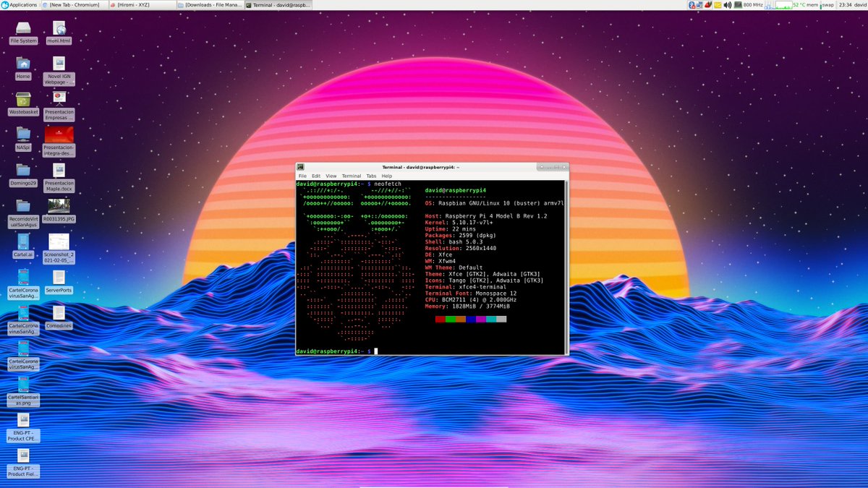Open the terminal File menu
The height and width of the screenshot is (488, 868).
pyautogui.click(x=302, y=176)
